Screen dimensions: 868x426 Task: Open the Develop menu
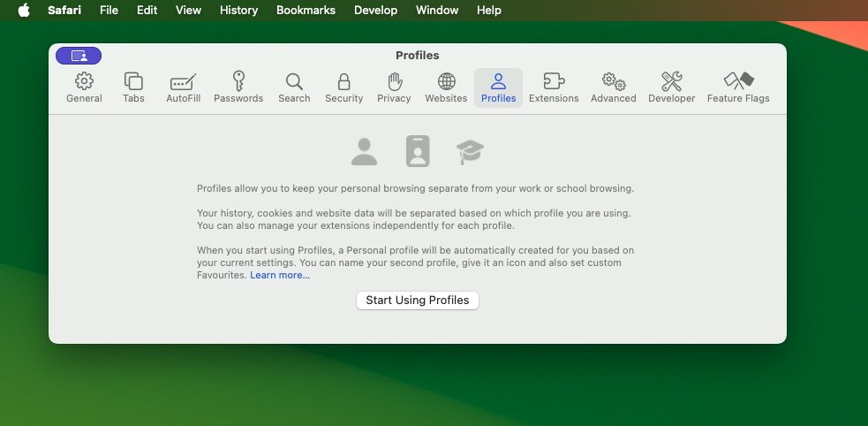point(376,11)
